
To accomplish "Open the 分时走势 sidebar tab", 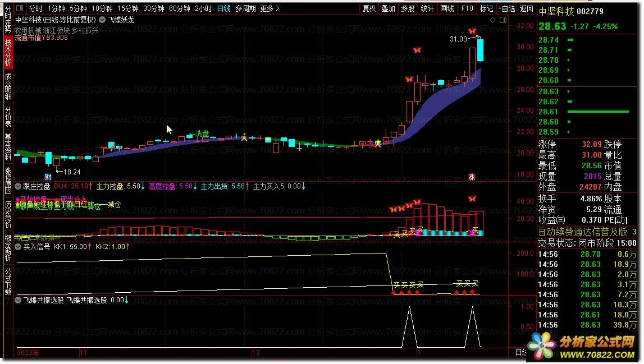I will pos(8,19).
